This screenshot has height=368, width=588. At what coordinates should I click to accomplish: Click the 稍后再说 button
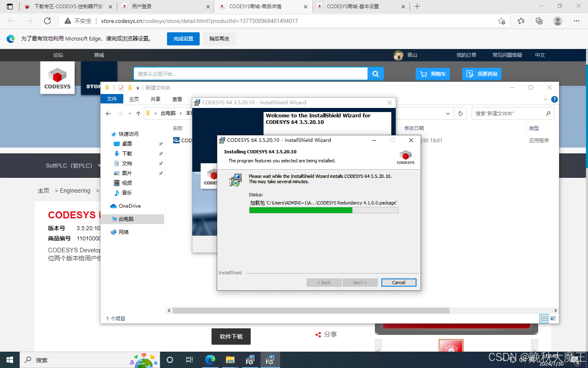tap(219, 39)
